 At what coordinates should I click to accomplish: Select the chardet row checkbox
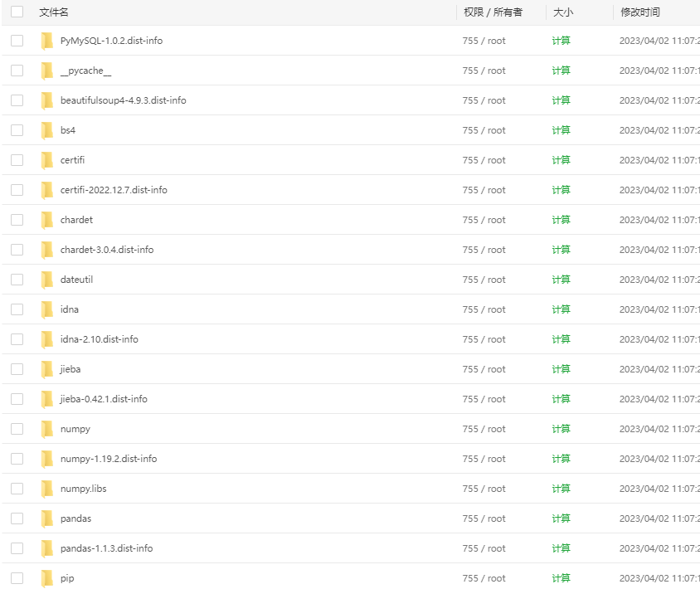[x=17, y=220]
